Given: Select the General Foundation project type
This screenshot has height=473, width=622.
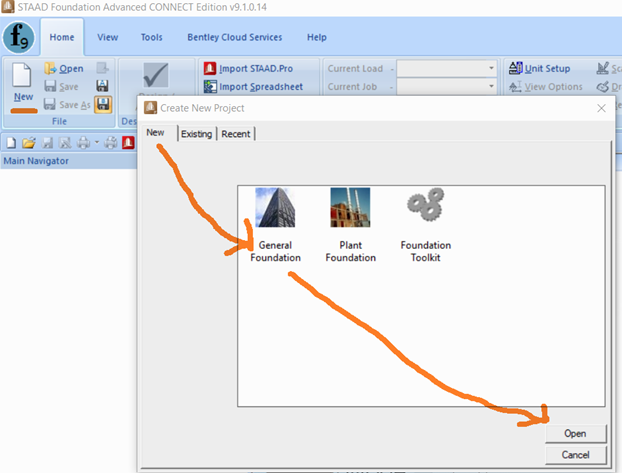Looking at the screenshot, I should [275, 225].
